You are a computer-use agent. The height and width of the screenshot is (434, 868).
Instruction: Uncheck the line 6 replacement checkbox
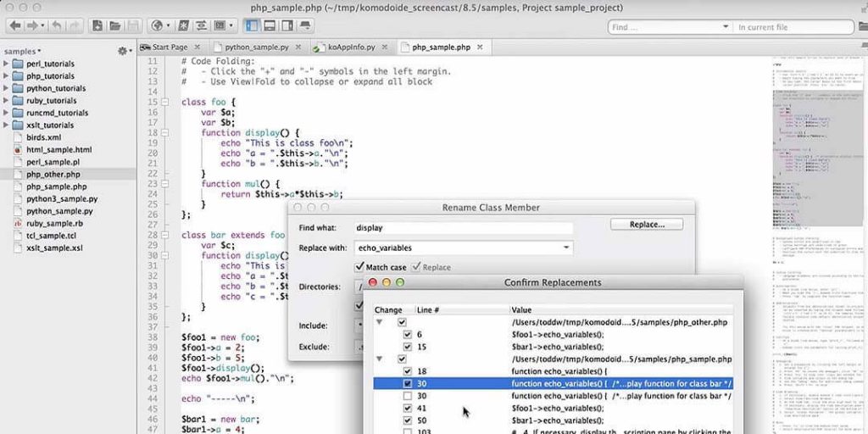[x=408, y=334]
